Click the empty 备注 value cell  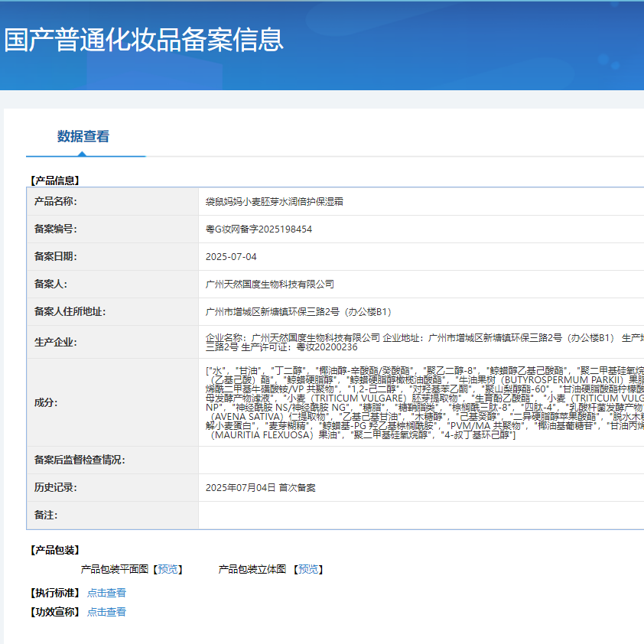(x=421, y=516)
